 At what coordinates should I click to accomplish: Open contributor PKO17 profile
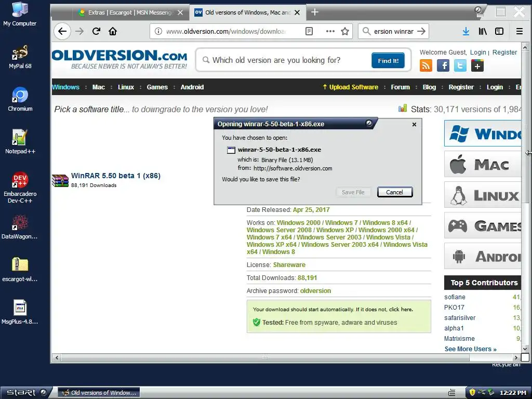454,308
